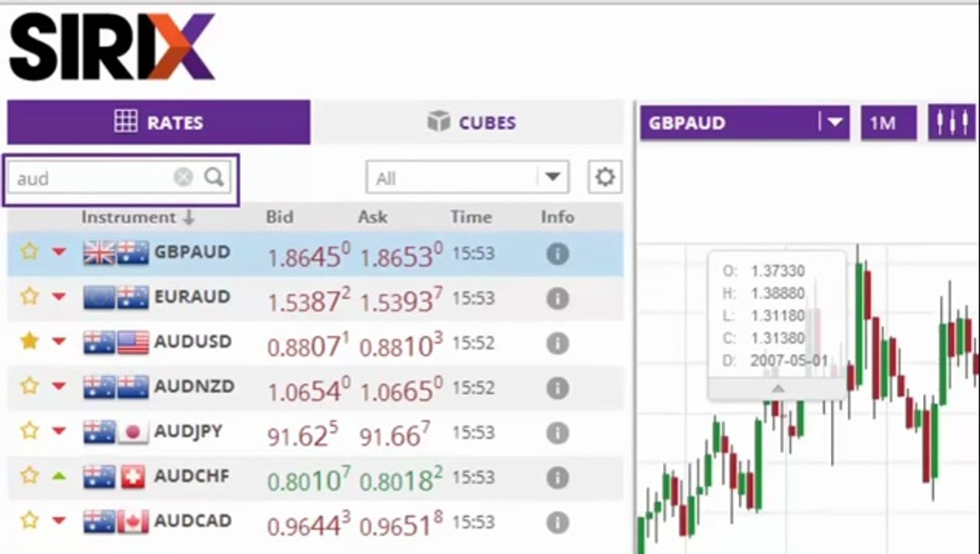
Task: Clear the search text with X icon
Action: (183, 178)
